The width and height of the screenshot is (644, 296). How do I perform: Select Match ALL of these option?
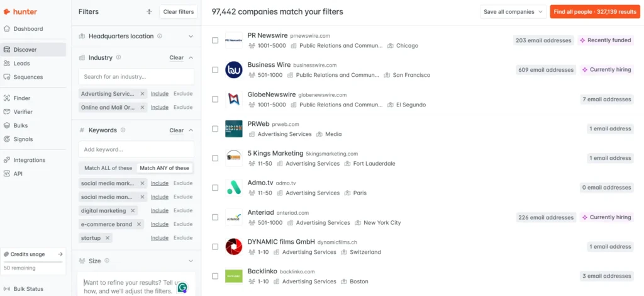coord(108,168)
